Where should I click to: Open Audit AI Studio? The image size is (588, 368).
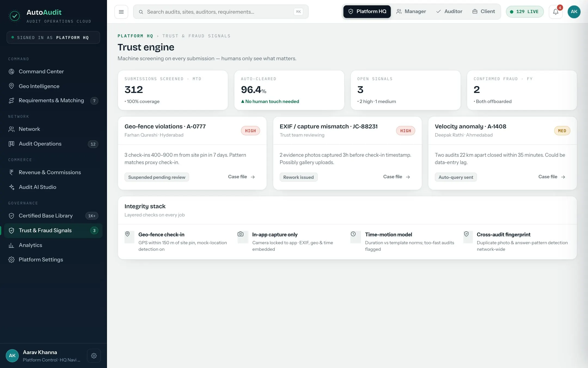(53, 187)
